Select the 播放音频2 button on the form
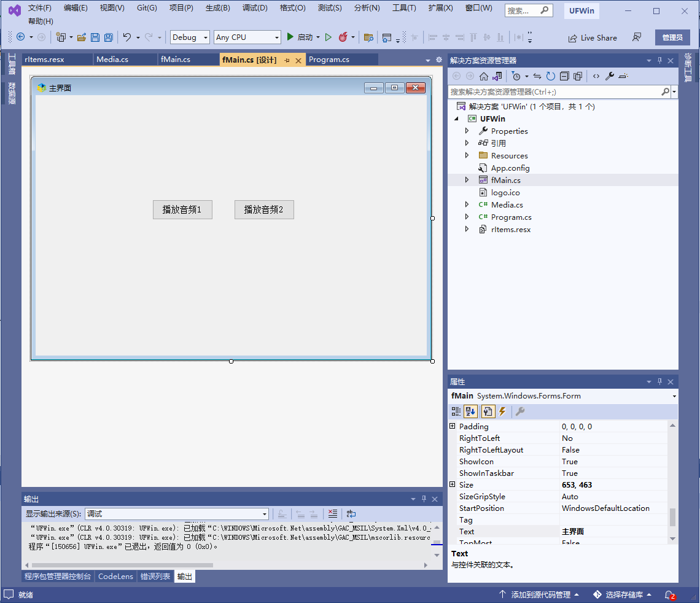The width and height of the screenshot is (700, 603). pos(264,210)
